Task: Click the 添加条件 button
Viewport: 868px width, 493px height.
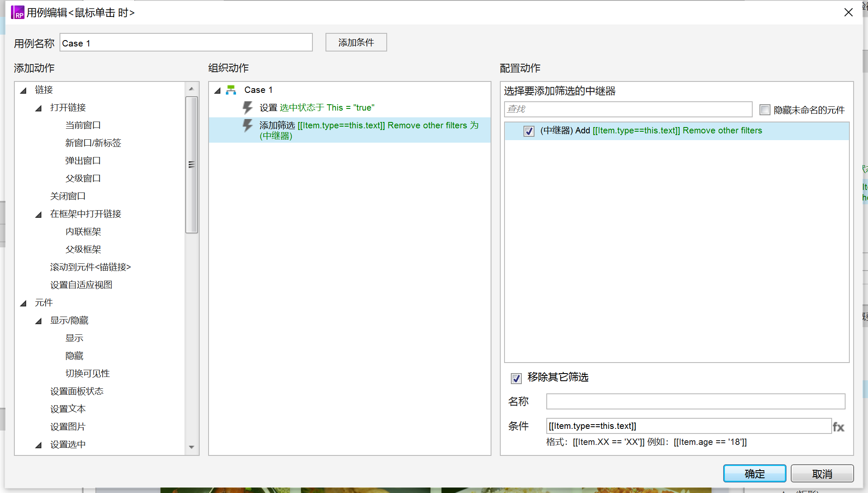Action: 356,42
